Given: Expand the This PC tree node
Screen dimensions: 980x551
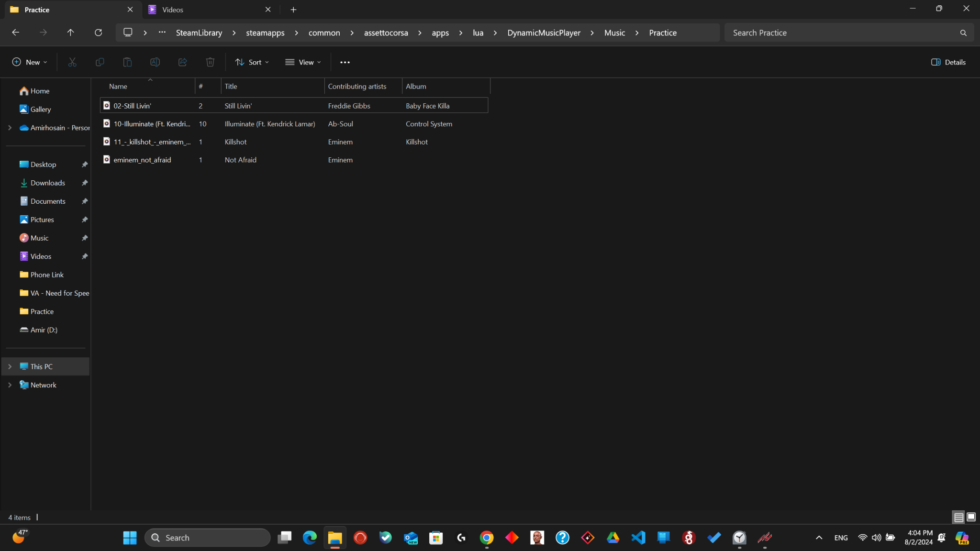Looking at the screenshot, I should click(10, 366).
